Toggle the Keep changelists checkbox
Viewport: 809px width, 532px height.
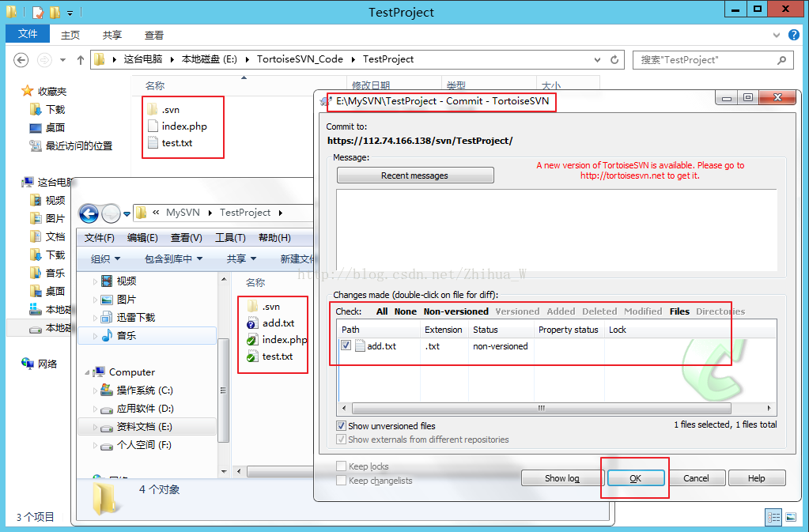[341, 481]
